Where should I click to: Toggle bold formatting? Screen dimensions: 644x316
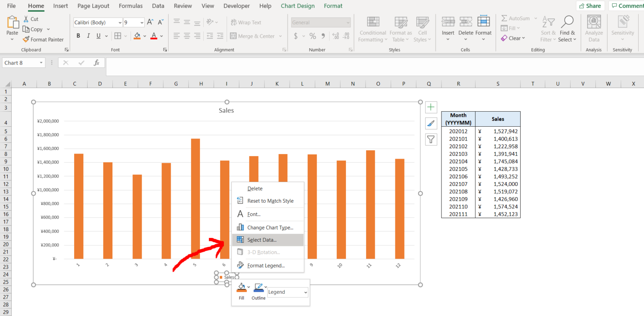(78, 36)
